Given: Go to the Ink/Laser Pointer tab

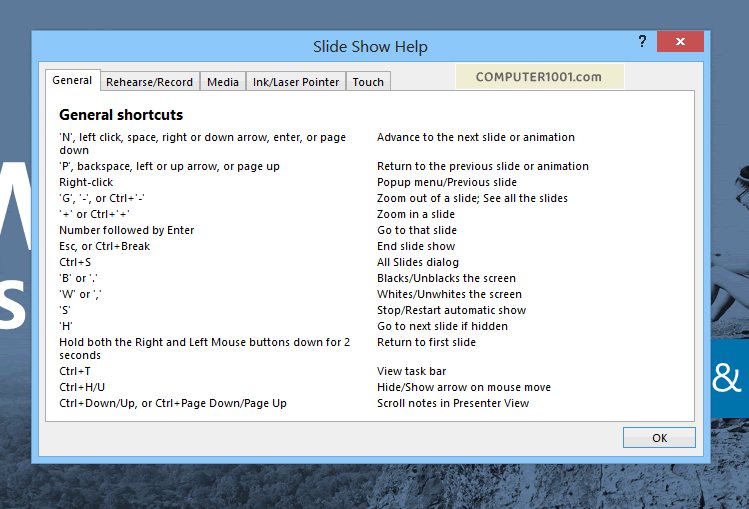Looking at the screenshot, I should [x=296, y=82].
